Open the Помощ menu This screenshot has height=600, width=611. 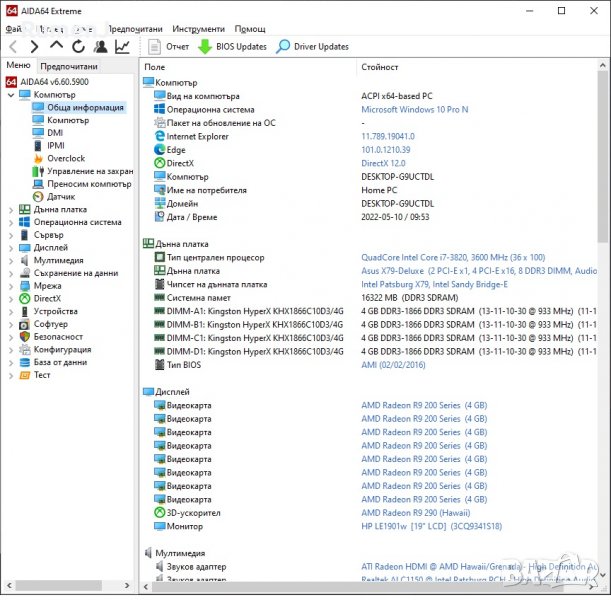(x=250, y=29)
